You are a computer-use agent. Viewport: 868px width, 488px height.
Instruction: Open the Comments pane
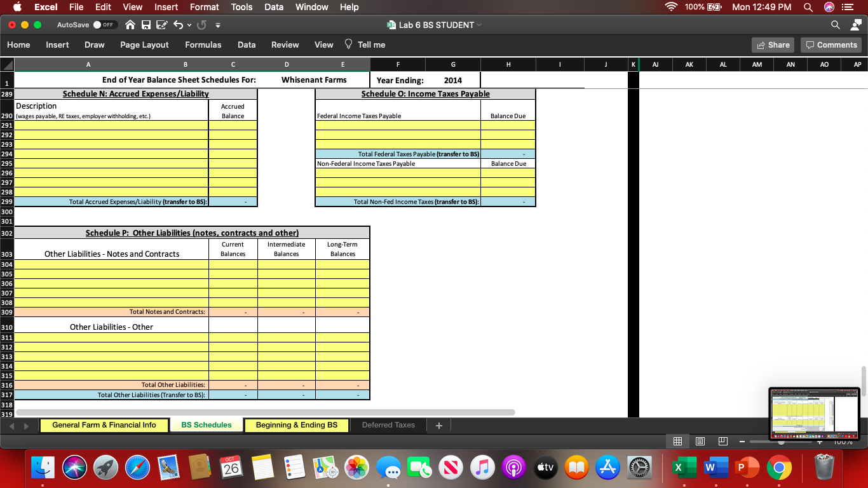coord(831,44)
